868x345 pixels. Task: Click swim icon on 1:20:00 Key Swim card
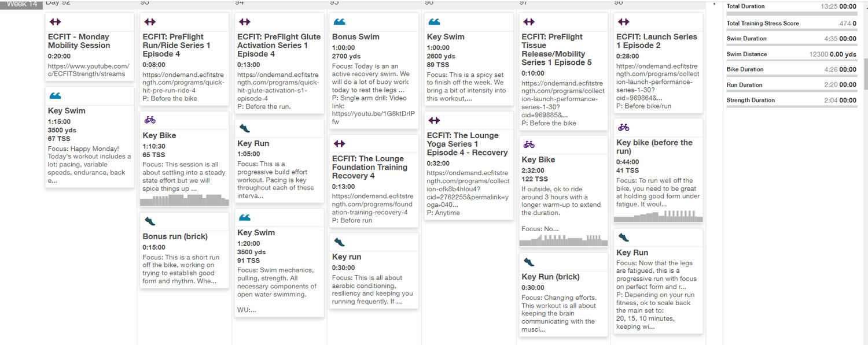(245, 218)
